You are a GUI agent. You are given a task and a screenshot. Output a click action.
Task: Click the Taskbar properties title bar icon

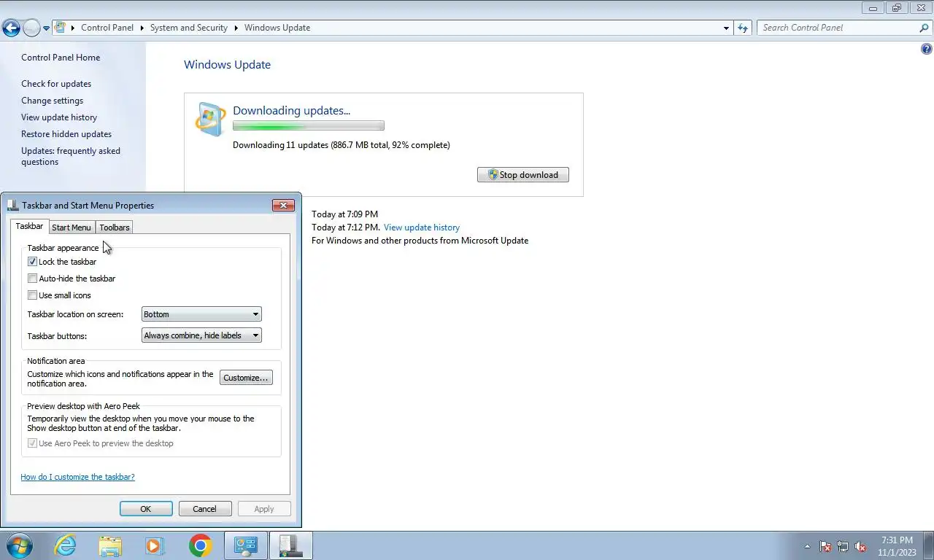13,206
